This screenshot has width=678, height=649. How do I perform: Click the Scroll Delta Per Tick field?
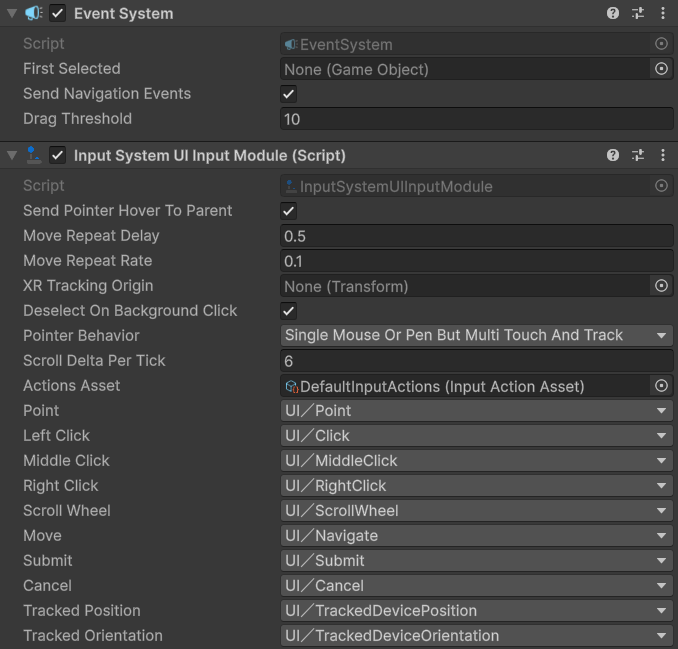click(477, 361)
